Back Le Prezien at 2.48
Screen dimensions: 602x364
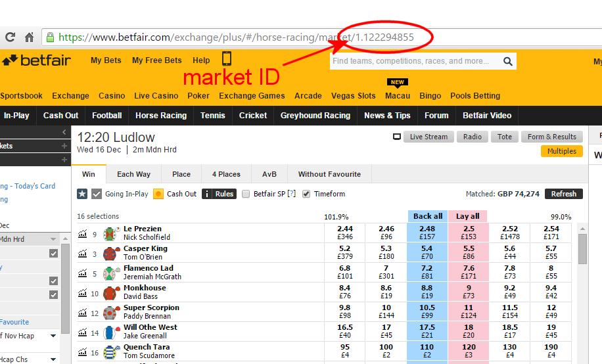(x=427, y=233)
